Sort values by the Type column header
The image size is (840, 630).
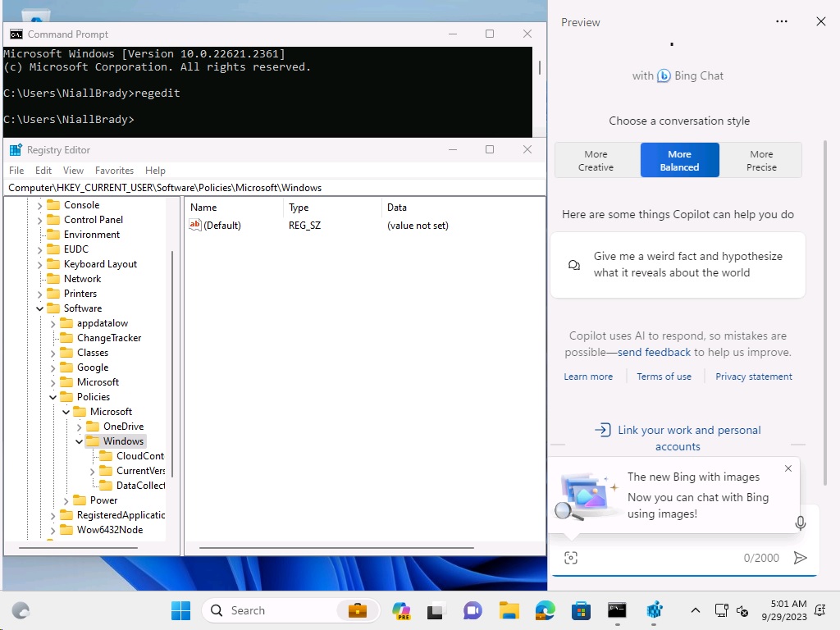point(332,208)
